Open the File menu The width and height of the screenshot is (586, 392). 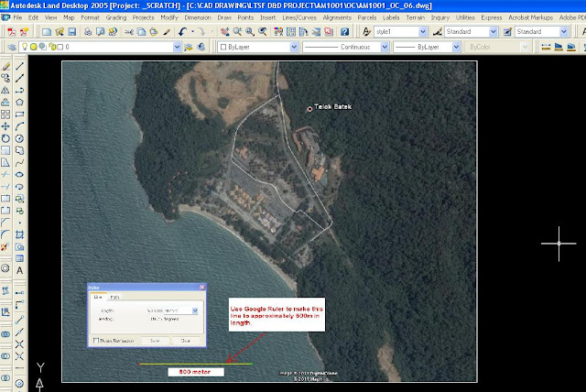point(17,17)
